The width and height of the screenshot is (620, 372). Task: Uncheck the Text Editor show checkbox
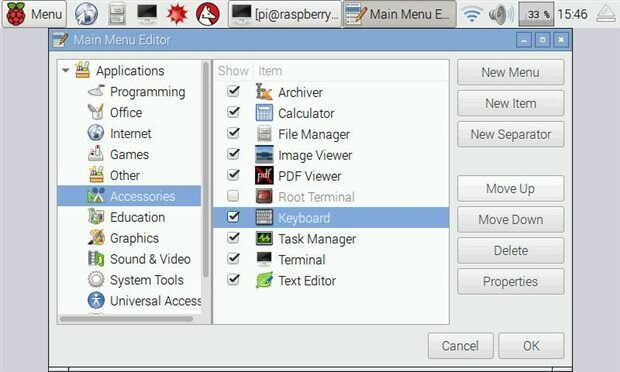(x=233, y=279)
